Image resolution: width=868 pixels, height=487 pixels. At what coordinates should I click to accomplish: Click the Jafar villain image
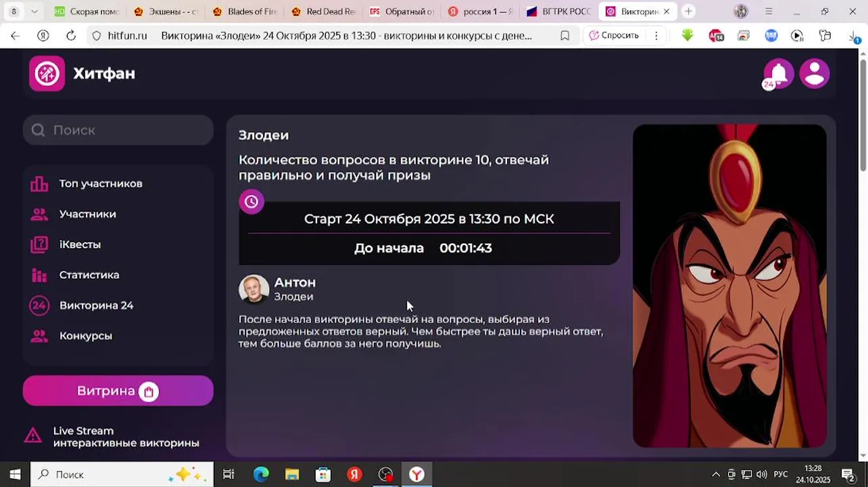click(729, 285)
